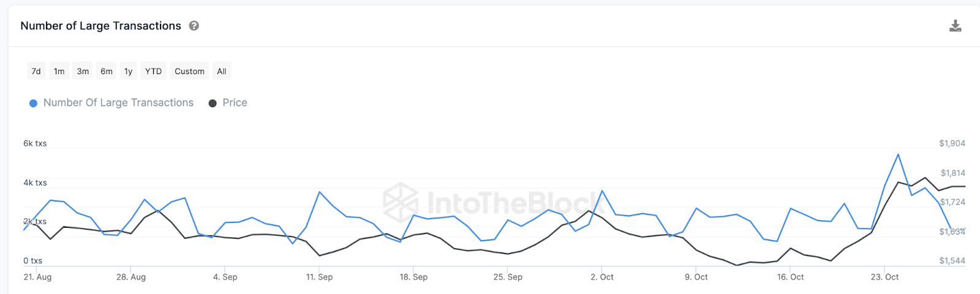Click the Number of Large Transactions title
The image size is (980, 294).
100,26
